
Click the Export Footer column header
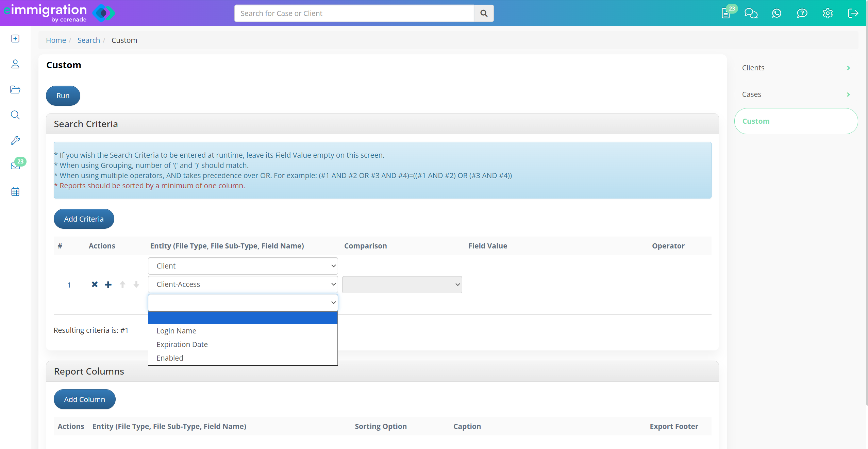(674, 426)
